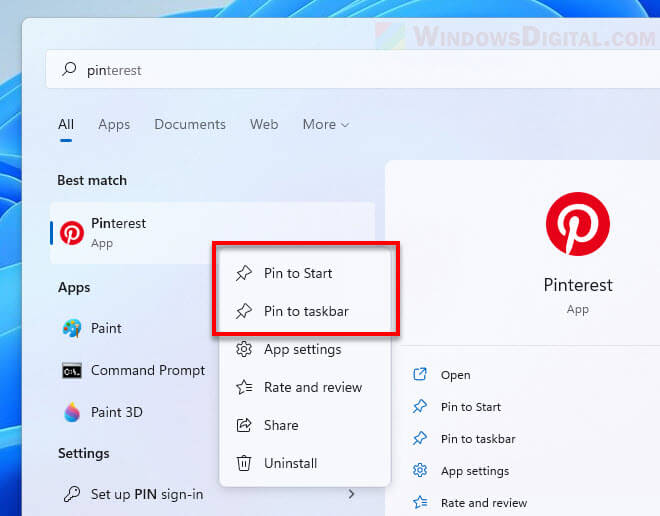Click Pin to Start in preview pane

click(471, 407)
